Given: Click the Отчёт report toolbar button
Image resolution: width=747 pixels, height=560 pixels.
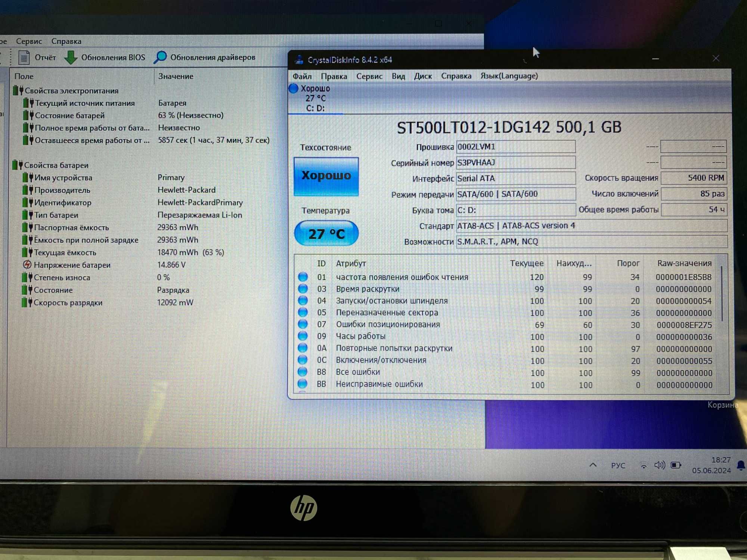Looking at the screenshot, I should point(37,57).
